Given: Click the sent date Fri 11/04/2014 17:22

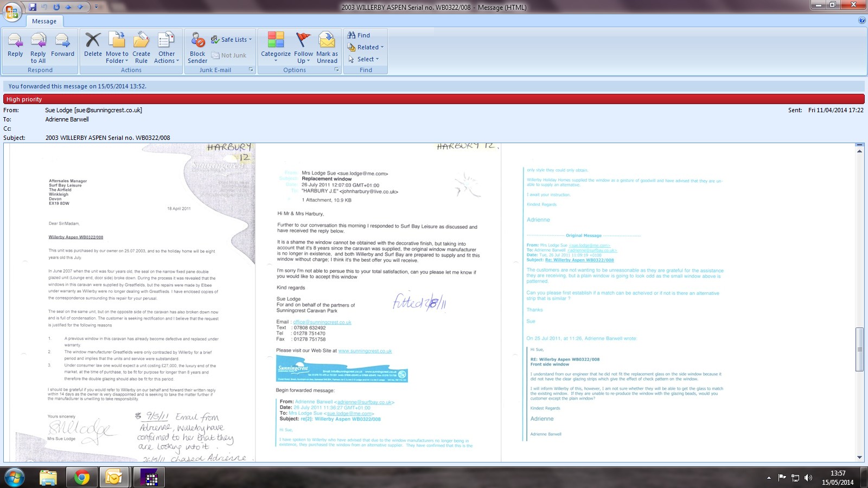Looking at the screenshot, I should [x=836, y=110].
